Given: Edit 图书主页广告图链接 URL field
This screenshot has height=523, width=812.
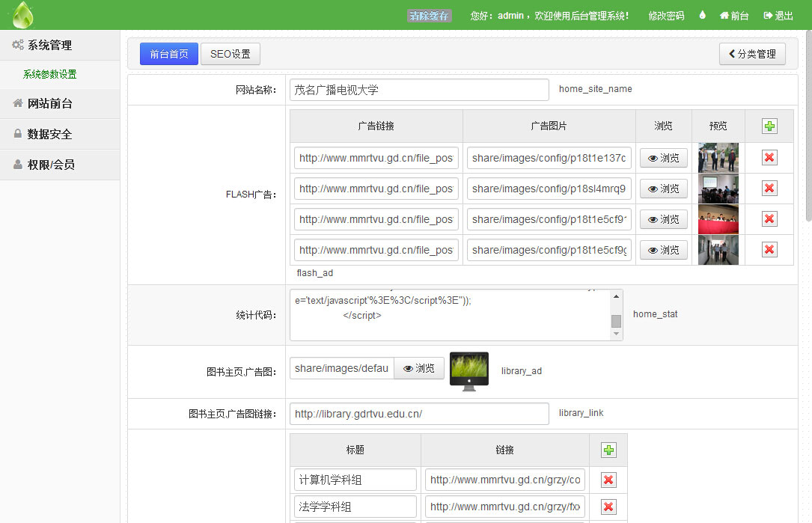Looking at the screenshot, I should 419,414.
